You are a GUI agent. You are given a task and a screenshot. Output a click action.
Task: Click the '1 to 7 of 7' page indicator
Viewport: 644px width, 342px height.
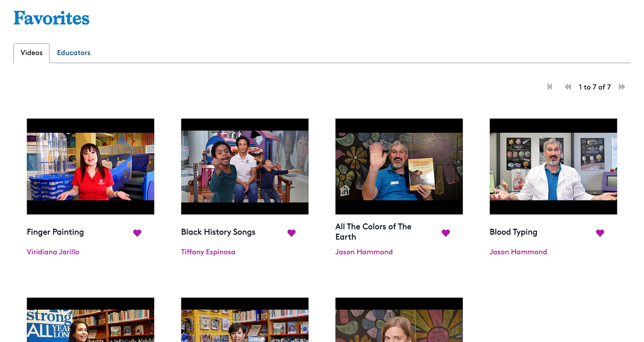tap(595, 87)
